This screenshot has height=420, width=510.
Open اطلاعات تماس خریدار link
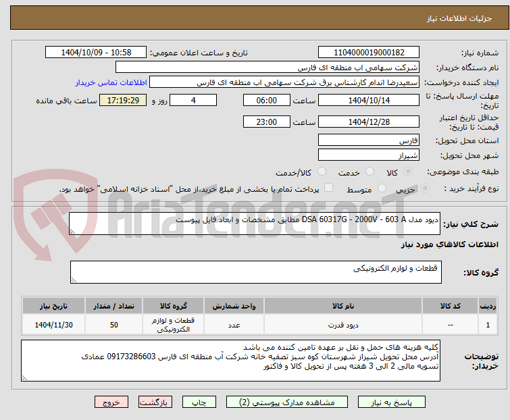click(111, 82)
